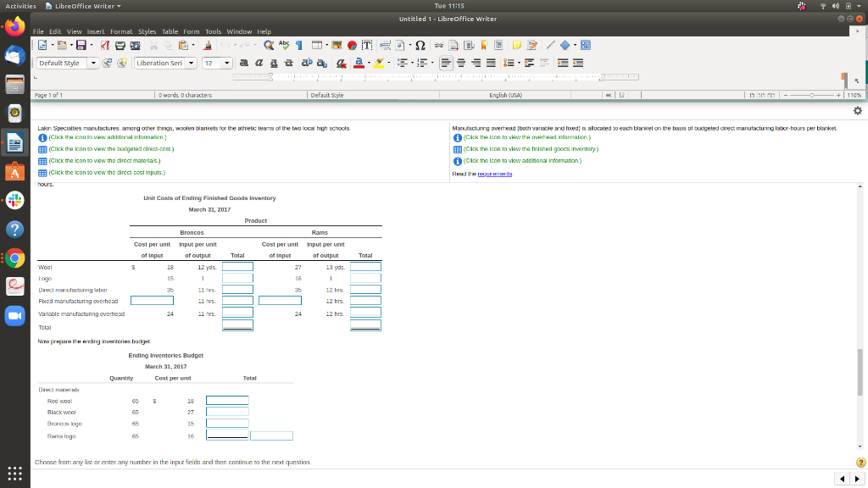Go to next question arrow button
Screen dimensions: 868x488
click(x=858, y=479)
